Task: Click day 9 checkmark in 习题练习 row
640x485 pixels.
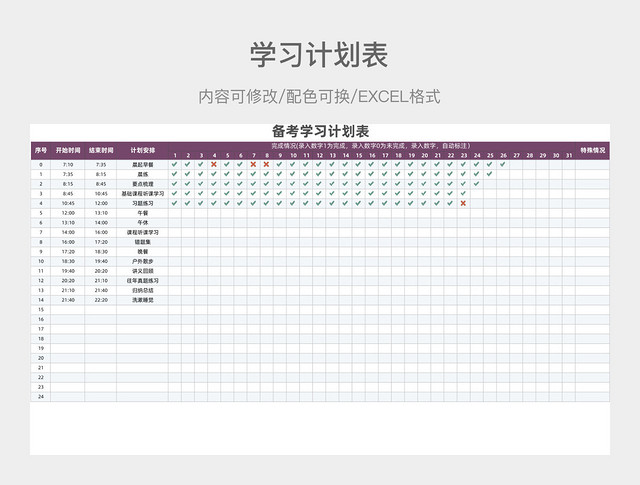Action: [279, 203]
